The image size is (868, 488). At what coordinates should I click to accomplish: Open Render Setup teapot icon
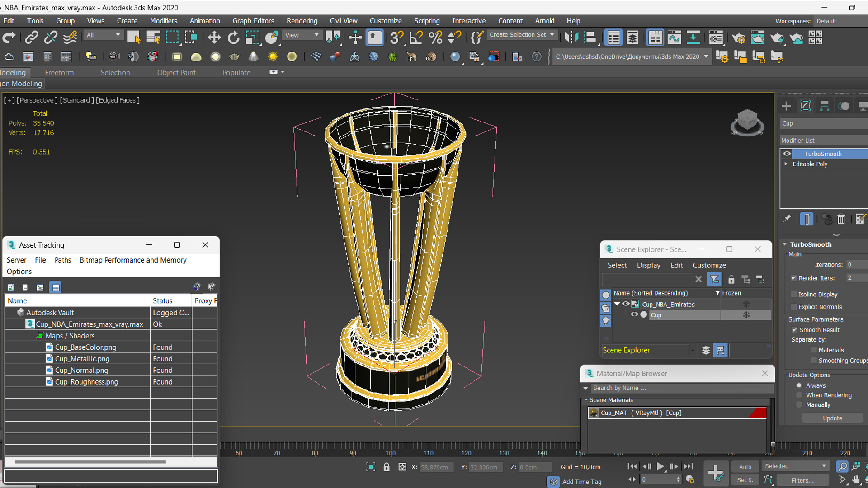coord(738,38)
